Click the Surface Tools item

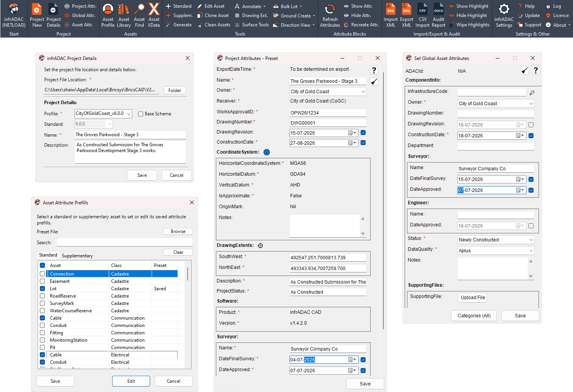252,25
